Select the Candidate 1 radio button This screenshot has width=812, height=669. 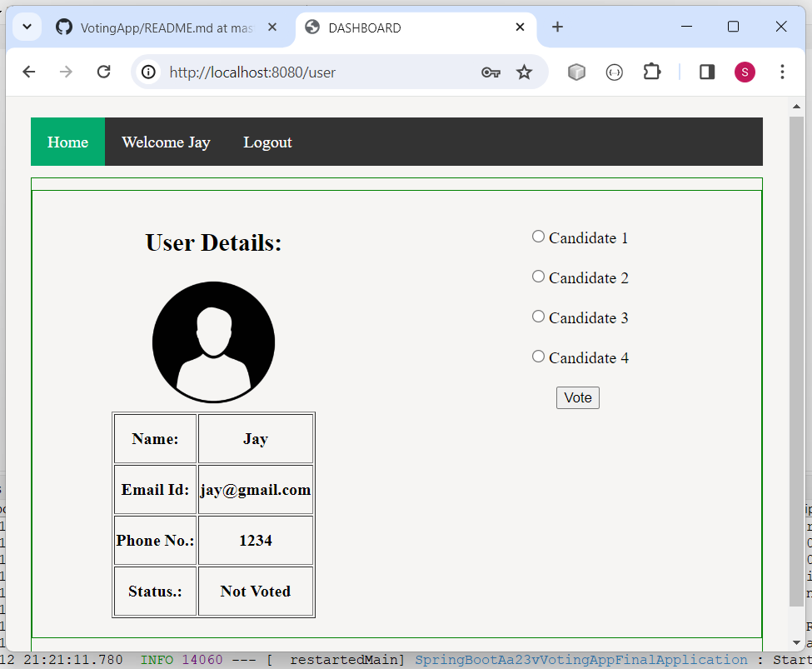[538, 237]
